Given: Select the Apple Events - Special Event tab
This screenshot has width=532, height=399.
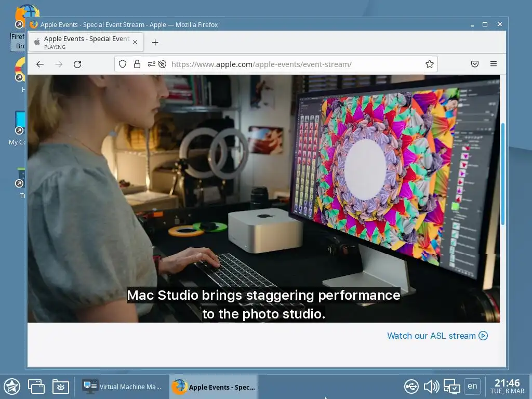Looking at the screenshot, I should (86, 42).
